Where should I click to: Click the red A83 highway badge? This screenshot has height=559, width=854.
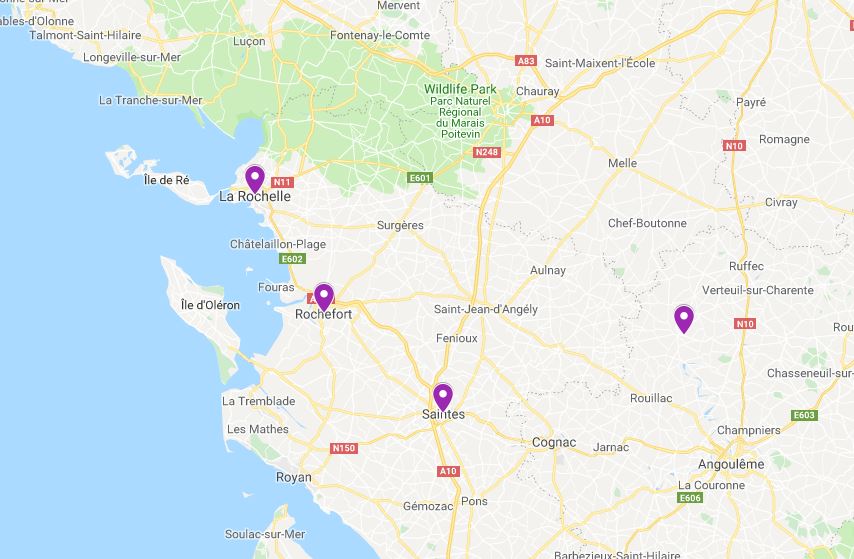(526, 61)
